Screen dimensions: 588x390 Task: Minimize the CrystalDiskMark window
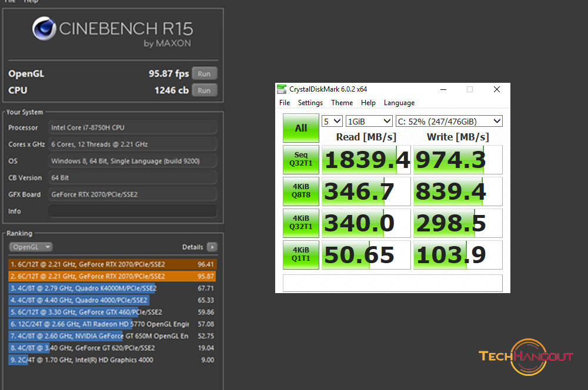pyautogui.click(x=443, y=89)
